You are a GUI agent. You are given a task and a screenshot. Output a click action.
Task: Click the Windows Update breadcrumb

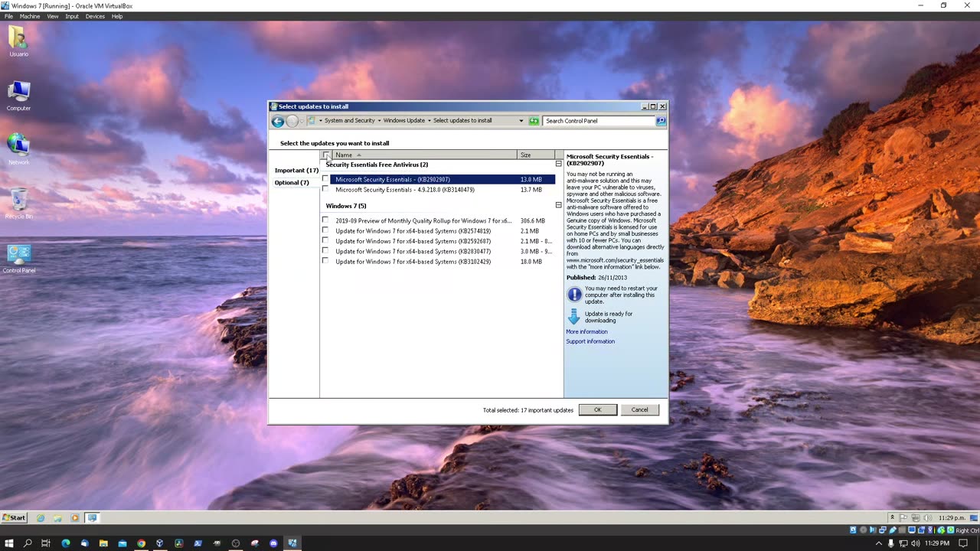coord(403,121)
